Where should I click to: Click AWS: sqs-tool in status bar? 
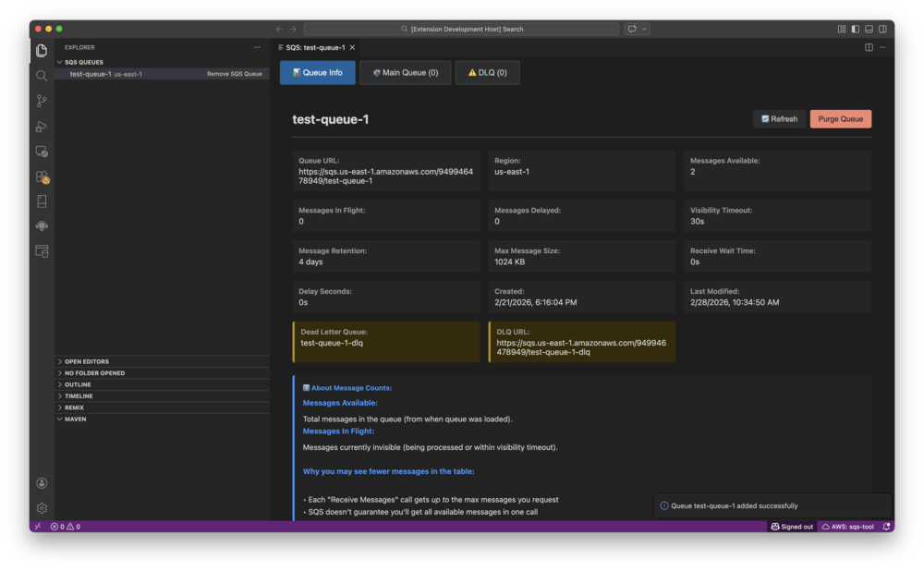click(848, 527)
